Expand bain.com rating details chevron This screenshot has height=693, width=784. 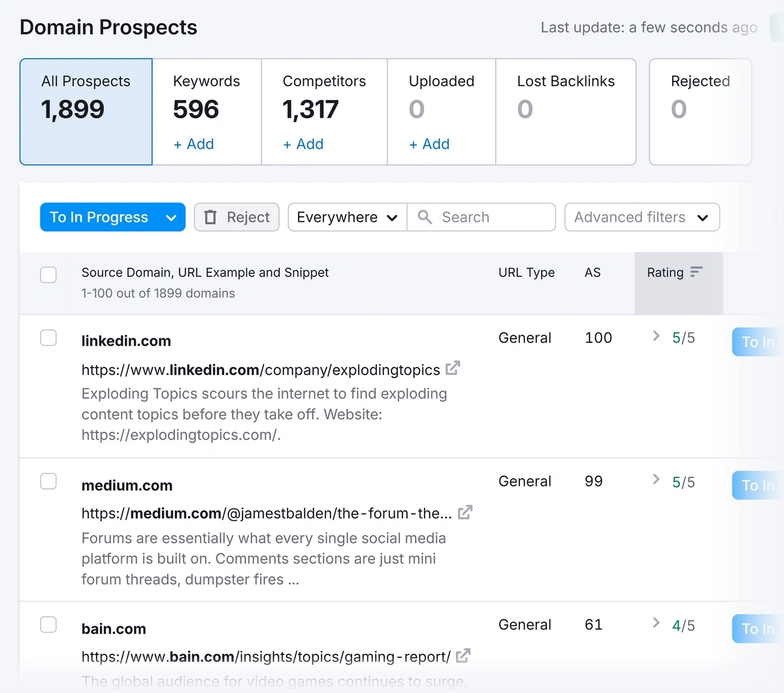(656, 623)
